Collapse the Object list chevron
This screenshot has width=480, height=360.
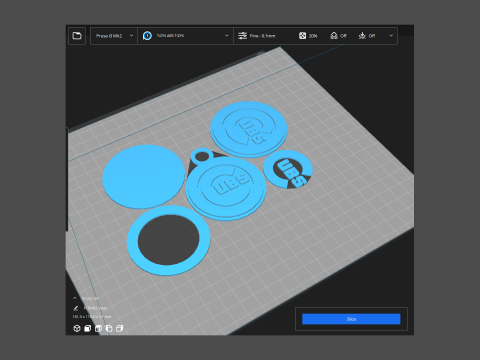tap(75, 298)
